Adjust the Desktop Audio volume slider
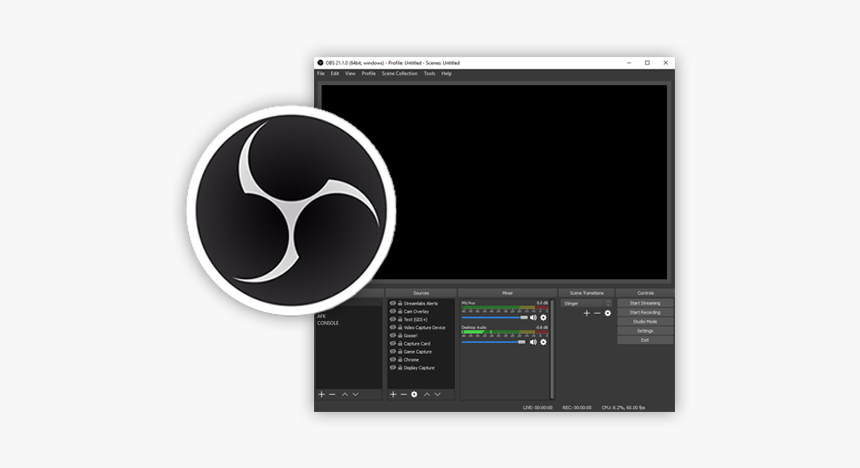The width and height of the screenshot is (860, 468). coord(493,342)
